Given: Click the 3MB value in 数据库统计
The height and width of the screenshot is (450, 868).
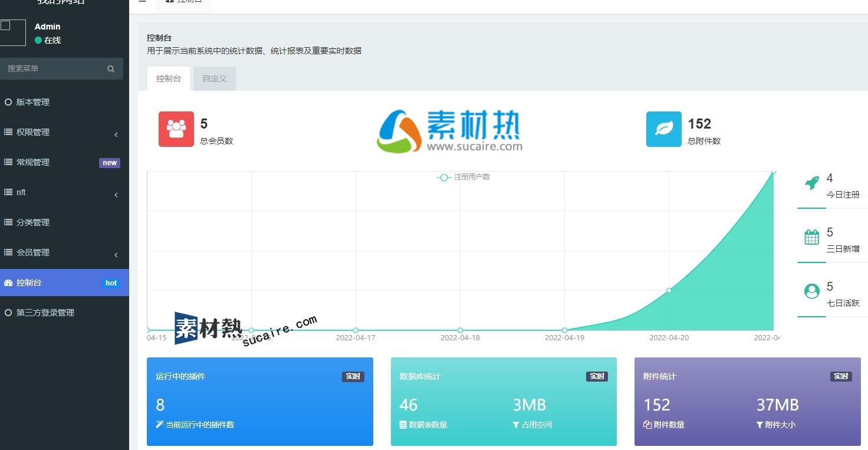Looking at the screenshot, I should (530, 405).
